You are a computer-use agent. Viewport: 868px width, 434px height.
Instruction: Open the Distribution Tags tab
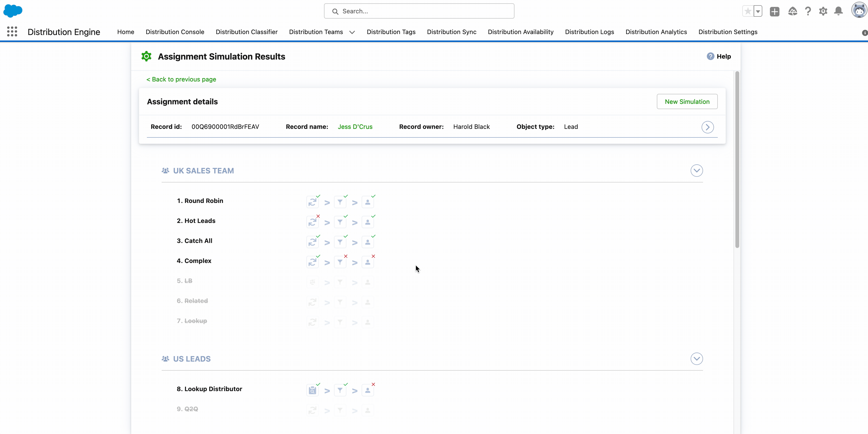391,32
